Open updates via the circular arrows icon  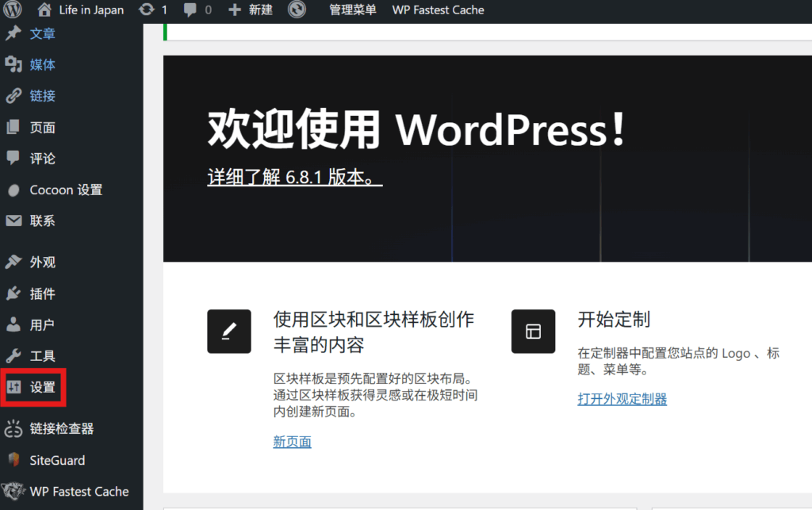pos(147,10)
